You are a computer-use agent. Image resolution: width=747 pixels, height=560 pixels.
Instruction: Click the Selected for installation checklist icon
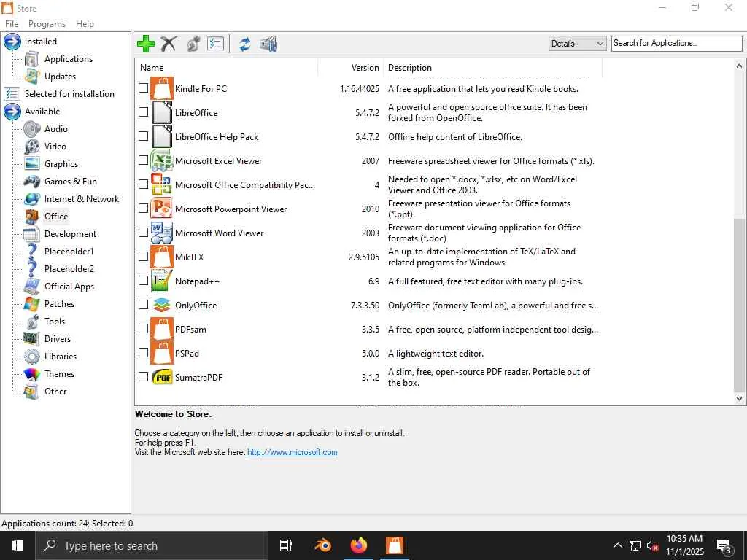pyautogui.click(x=12, y=94)
